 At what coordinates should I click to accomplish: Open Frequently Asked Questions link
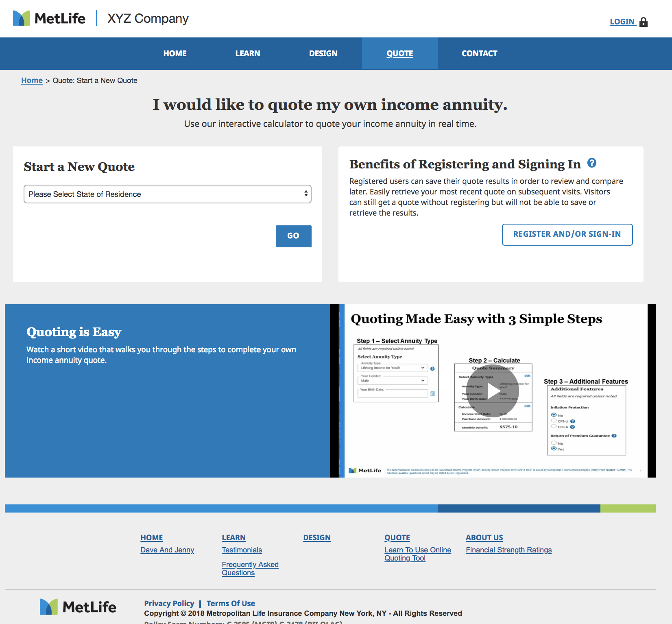pos(250,569)
